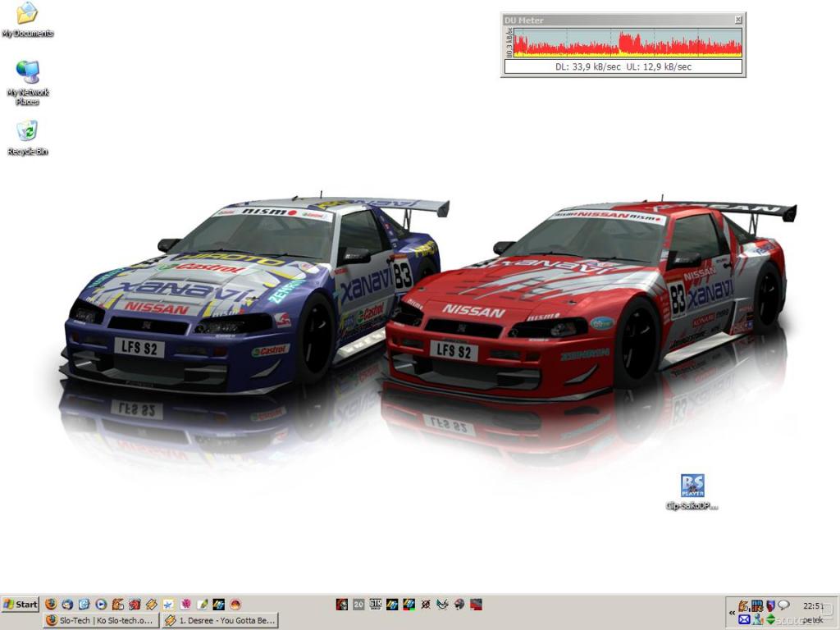Switch to the Slo-Tech Firefox taskbar window
The width and height of the screenshot is (840, 630).
tap(102, 620)
